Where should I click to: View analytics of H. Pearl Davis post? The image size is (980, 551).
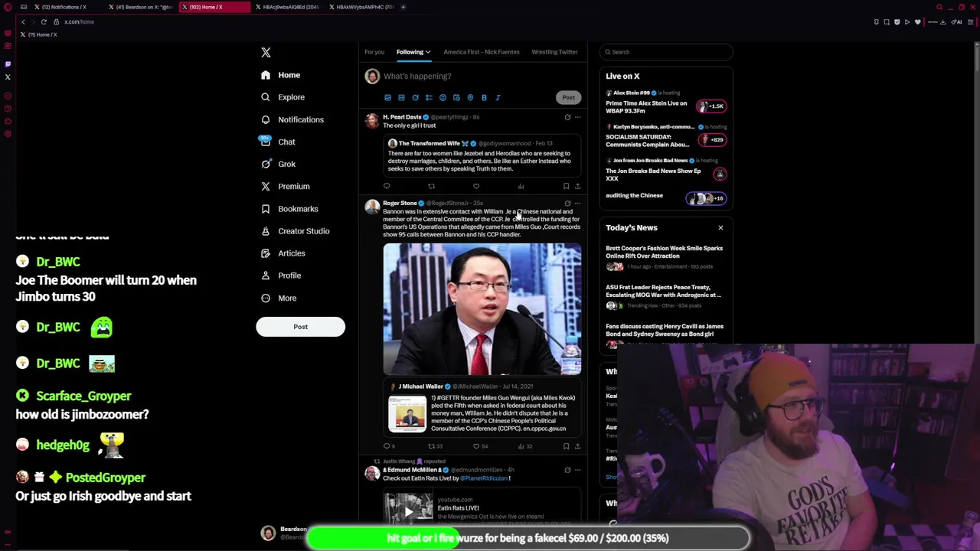pyautogui.click(x=521, y=186)
